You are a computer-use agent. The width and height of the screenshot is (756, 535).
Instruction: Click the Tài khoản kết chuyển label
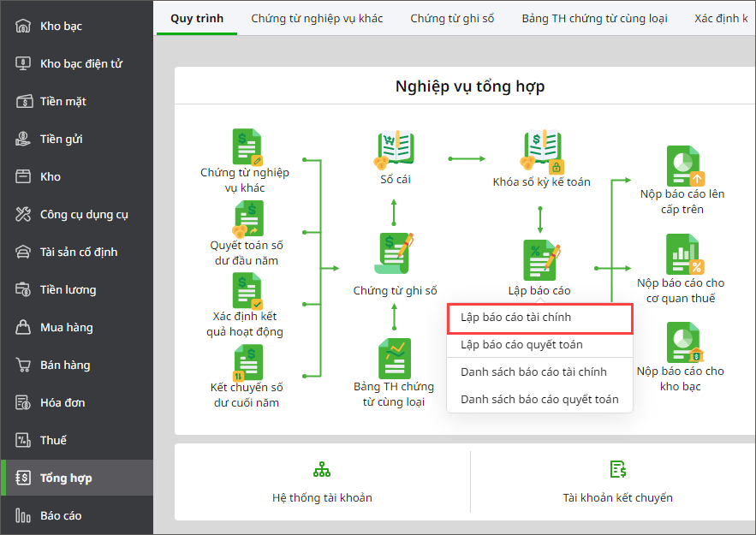(617, 498)
